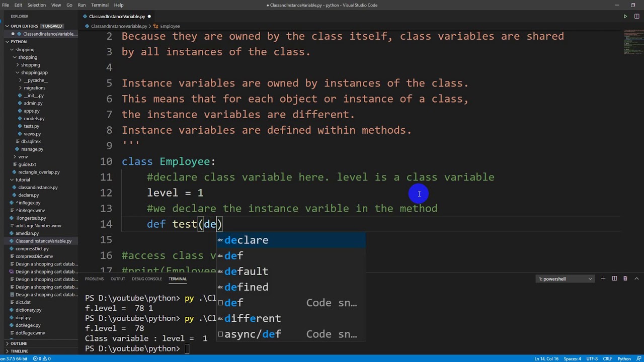Image resolution: width=644 pixels, height=362 pixels.
Task: Create a new terminal with the plus icon
Action: (x=603, y=279)
